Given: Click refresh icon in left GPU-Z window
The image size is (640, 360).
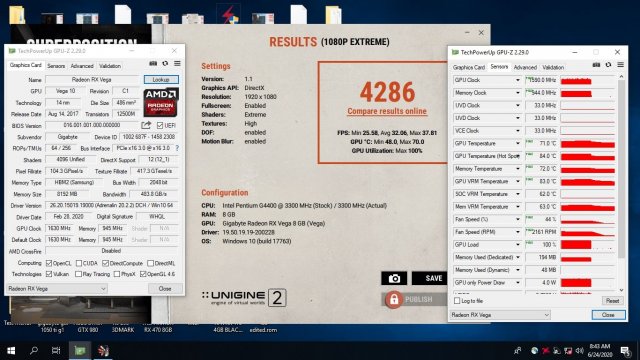Looking at the screenshot, I should tap(165, 64).
